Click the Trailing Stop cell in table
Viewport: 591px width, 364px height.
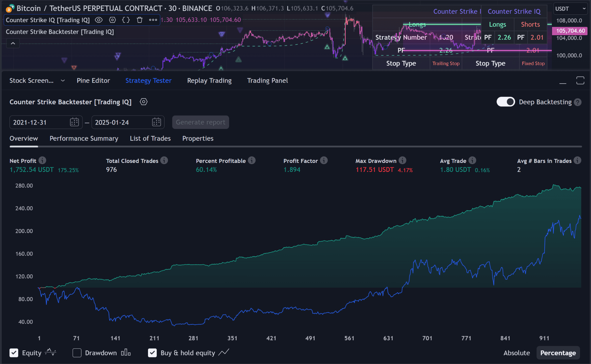[446, 63]
